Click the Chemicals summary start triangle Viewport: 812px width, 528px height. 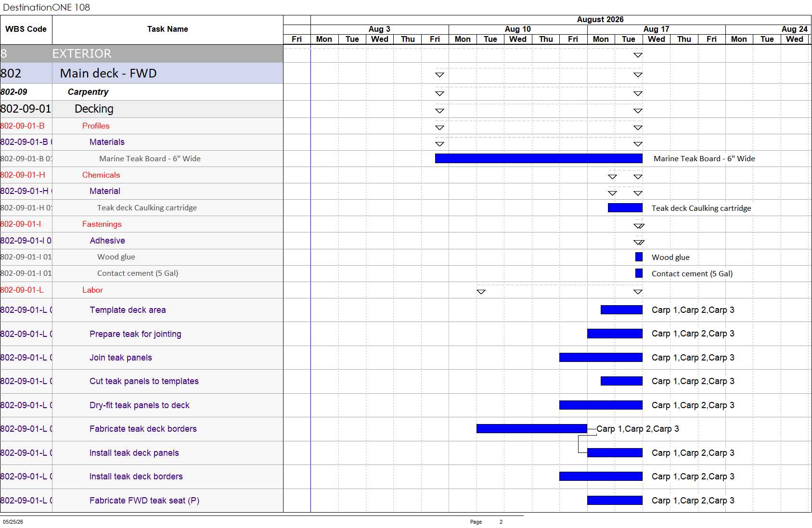tap(612, 177)
